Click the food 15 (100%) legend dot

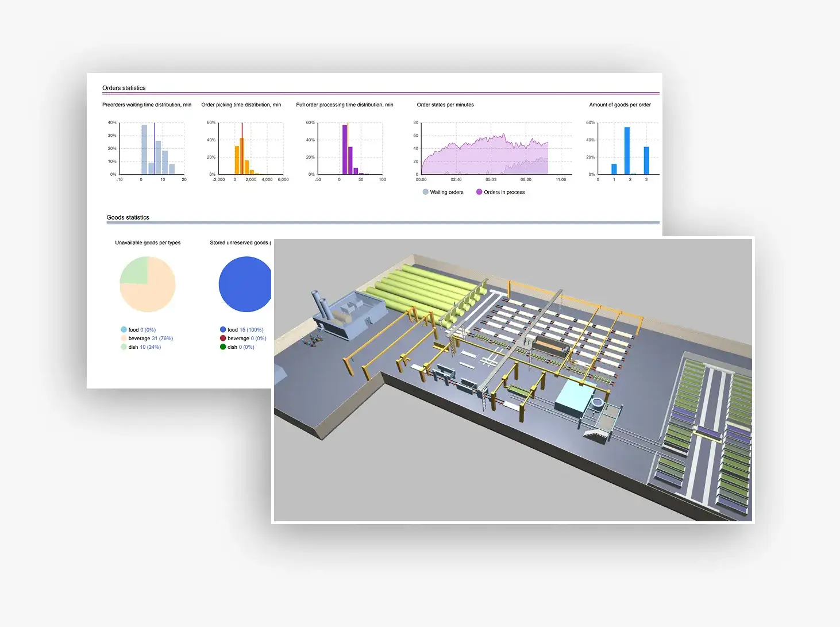[x=223, y=330]
